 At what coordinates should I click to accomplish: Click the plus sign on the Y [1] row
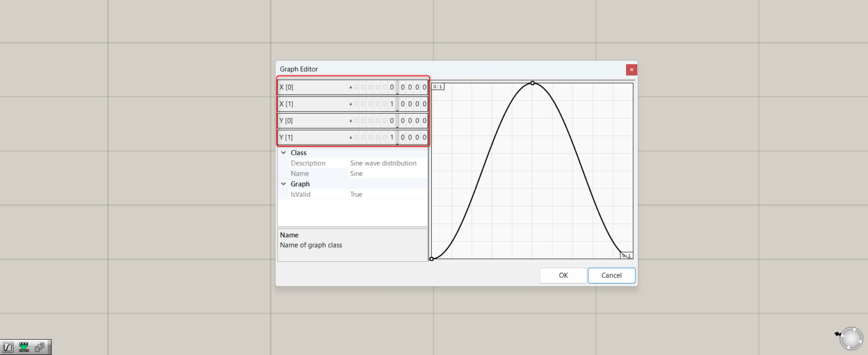click(351, 137)
